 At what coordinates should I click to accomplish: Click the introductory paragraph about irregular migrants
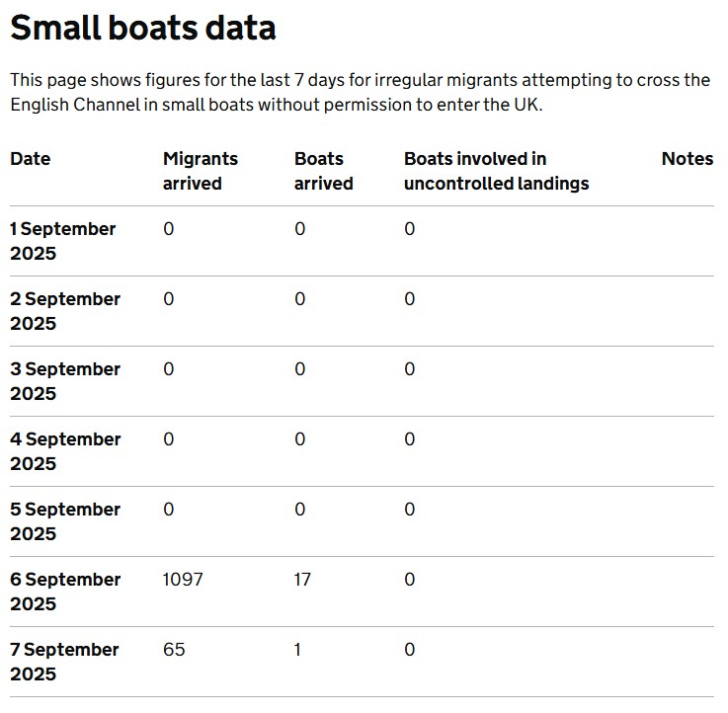360,92
